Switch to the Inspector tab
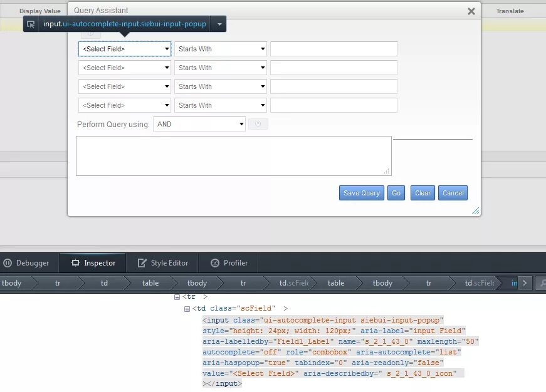 pyautogui.click(x=93, y=263)
